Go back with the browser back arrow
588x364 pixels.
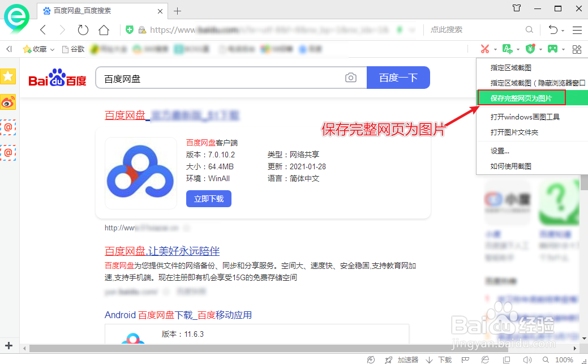tap(43, 29)
